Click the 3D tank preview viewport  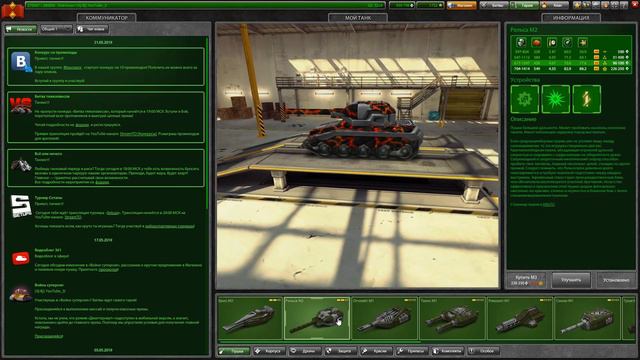point(358,156)
